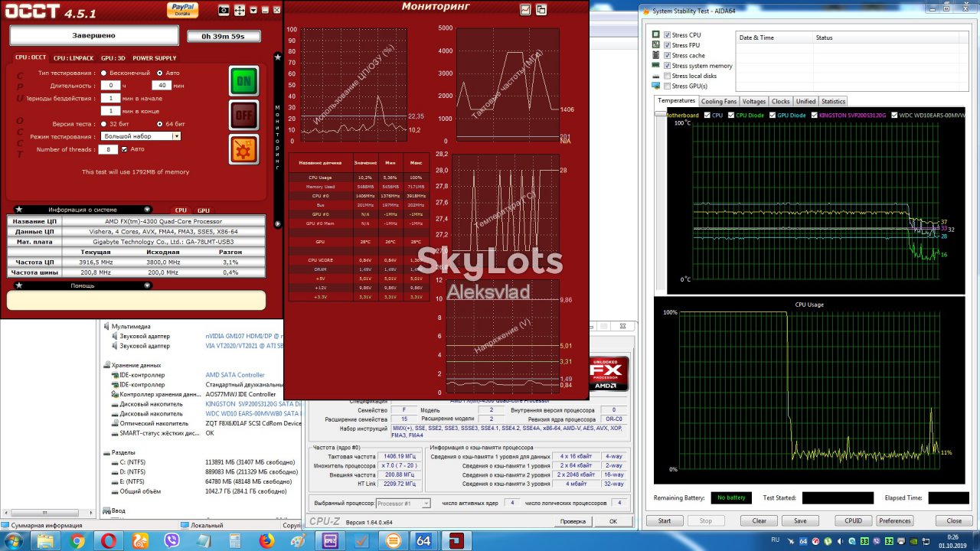Select the Бесконечный test type radio

pos(103,73)
